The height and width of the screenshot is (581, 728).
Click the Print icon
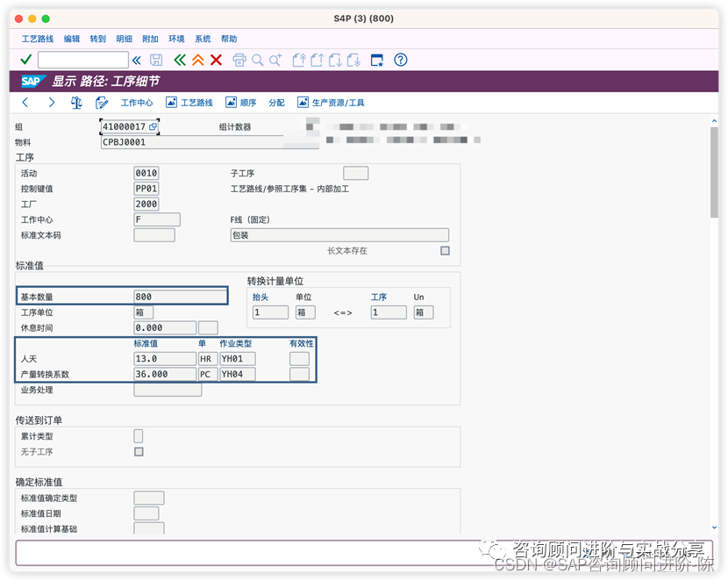click(239, 60)
